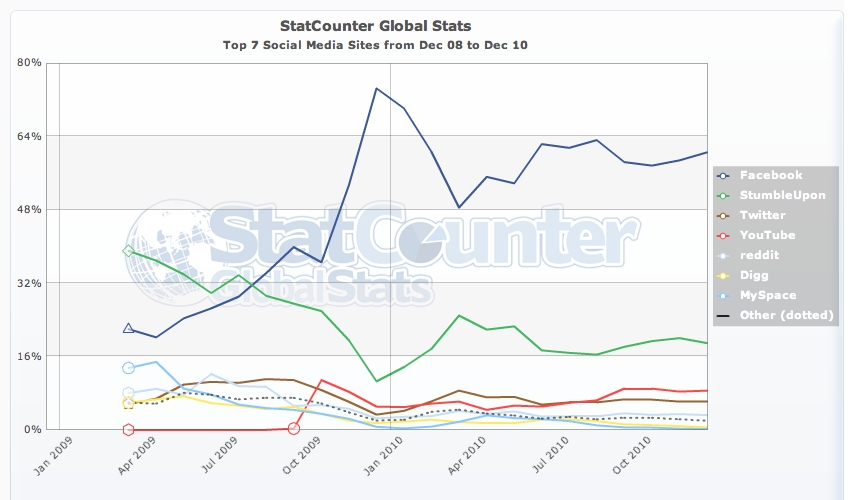Screen dimensions: 854x500
Task: Click the Jan 2010 x-axis label
Action: [x=376, y=459]
